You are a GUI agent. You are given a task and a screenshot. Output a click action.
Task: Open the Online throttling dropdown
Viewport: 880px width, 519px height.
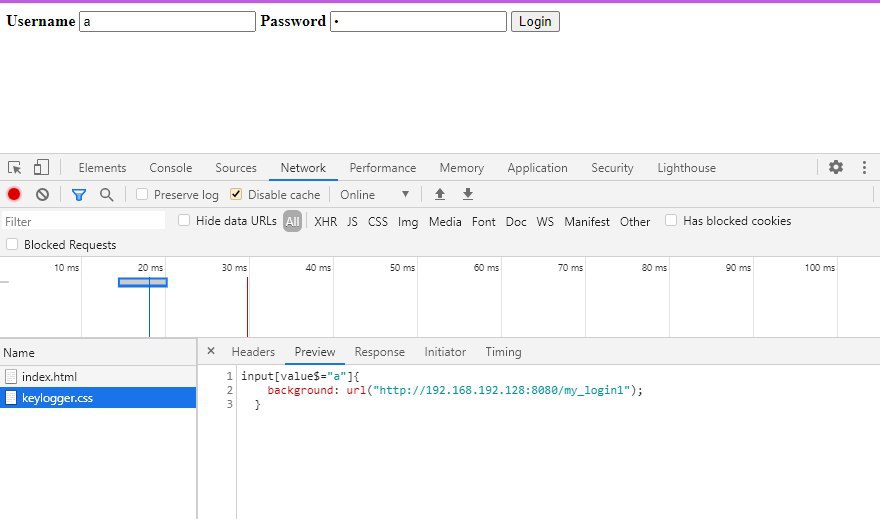pos(374,195)
